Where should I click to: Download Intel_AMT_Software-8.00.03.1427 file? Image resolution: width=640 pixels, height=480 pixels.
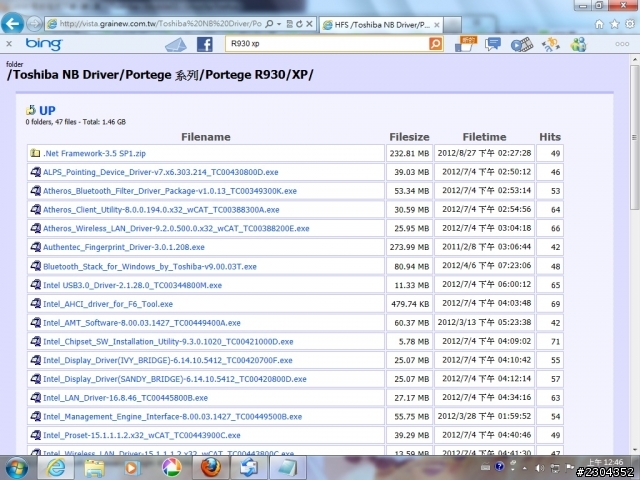click(142, 323)
